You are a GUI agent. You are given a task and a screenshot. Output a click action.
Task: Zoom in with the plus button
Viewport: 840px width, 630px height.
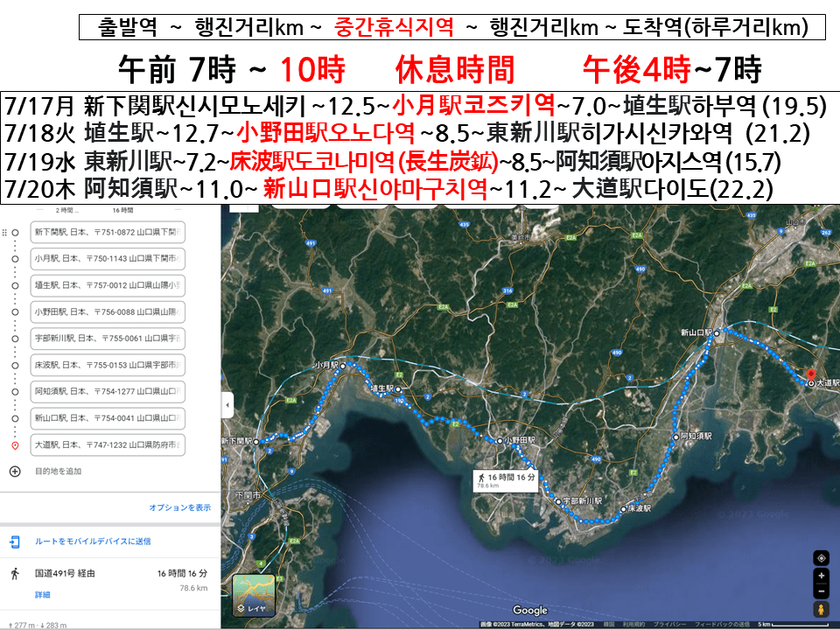pos(821,577)
